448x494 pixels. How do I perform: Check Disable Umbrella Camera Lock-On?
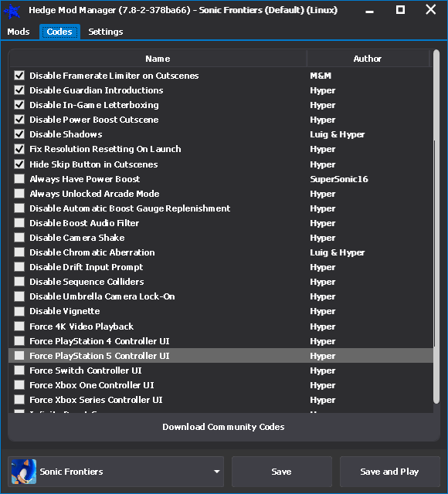[19, 296]
